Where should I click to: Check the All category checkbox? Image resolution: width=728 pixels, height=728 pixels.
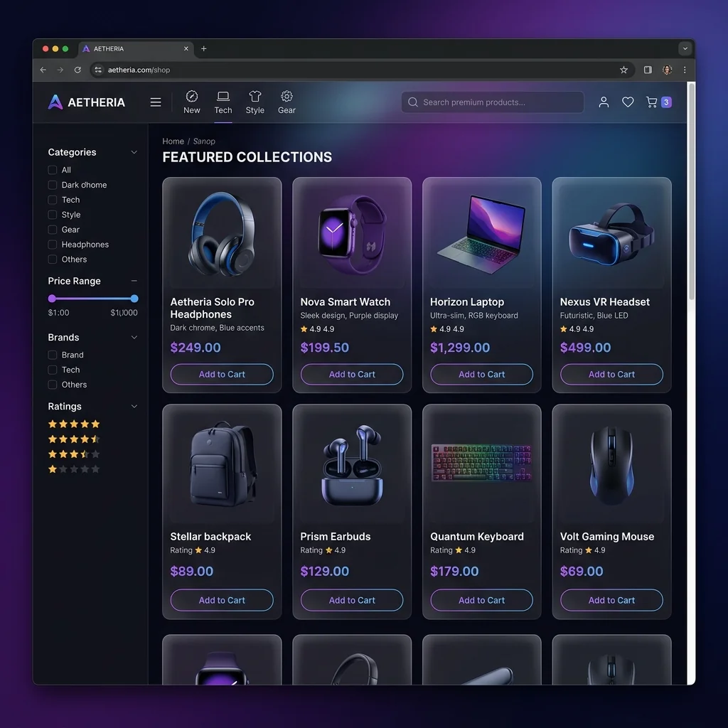pos(53,170)
